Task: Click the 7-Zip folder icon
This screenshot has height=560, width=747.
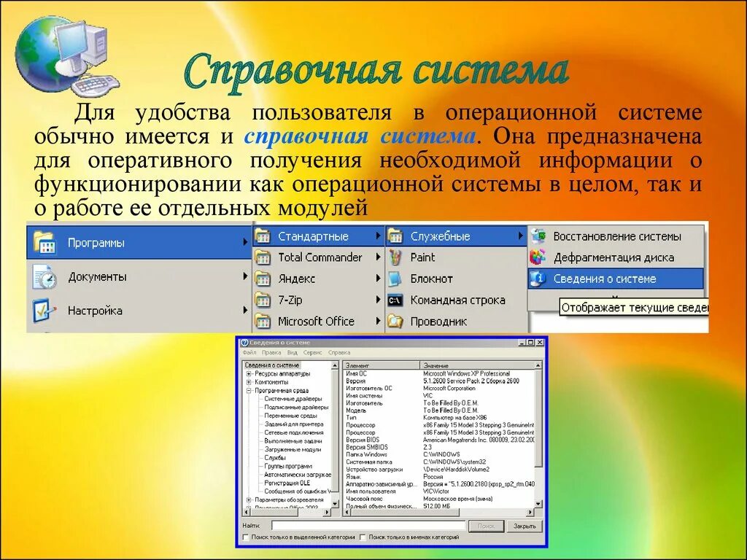Action: coord(263,300)
